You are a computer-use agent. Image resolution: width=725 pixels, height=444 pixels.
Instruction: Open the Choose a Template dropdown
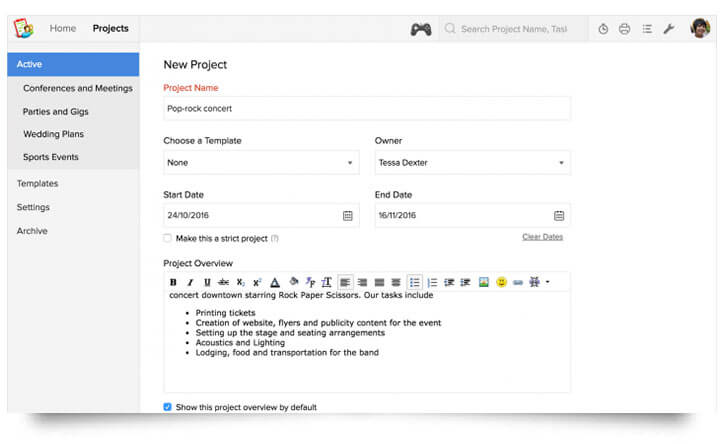[x=261, y=163]
